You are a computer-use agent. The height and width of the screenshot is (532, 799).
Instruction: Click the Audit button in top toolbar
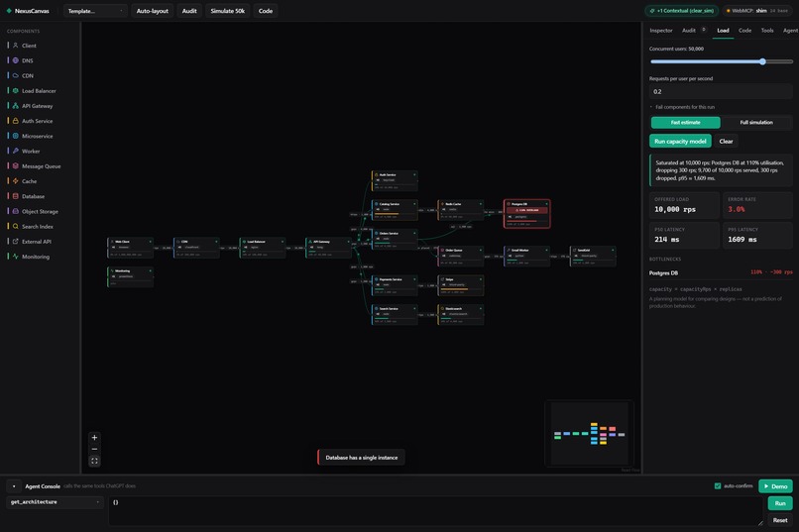point(189,11)
